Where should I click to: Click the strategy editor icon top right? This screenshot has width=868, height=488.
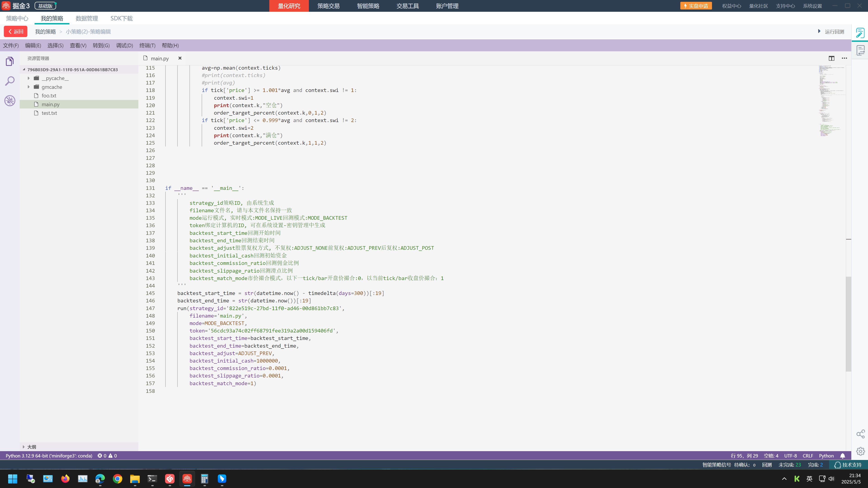coord(860,33)
